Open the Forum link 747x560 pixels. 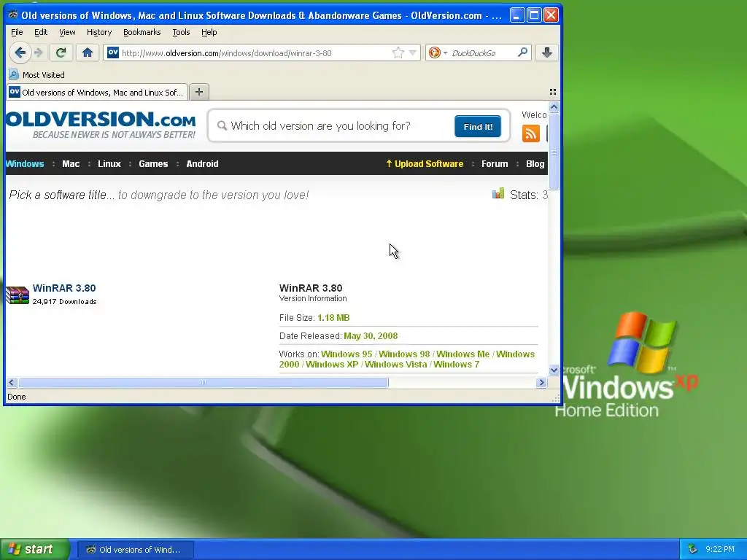click(x=495, y=163)
